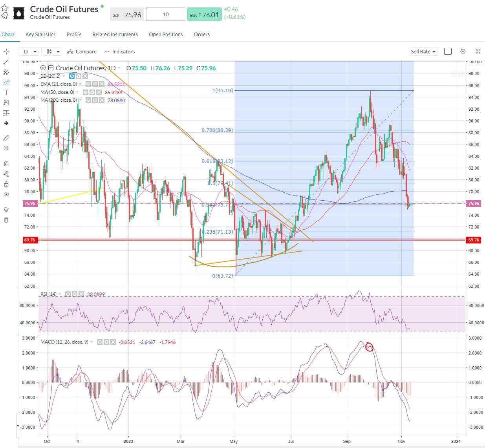Screen dimensions: 485x448
Task: Toggle hide all drawings eye icon
Action: 6,194
